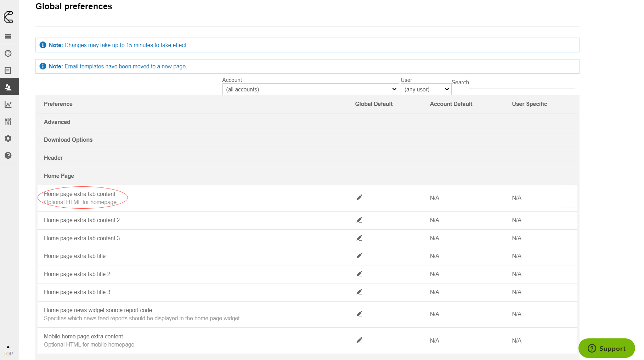644x360 pixels.
Task: Collapse the Home Page section
Action: [59, 176]
